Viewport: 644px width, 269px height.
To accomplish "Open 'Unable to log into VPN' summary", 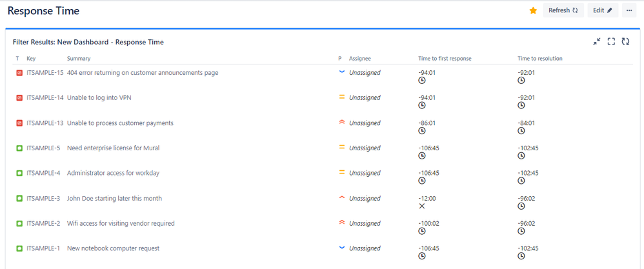I will (x=99, y=98).
